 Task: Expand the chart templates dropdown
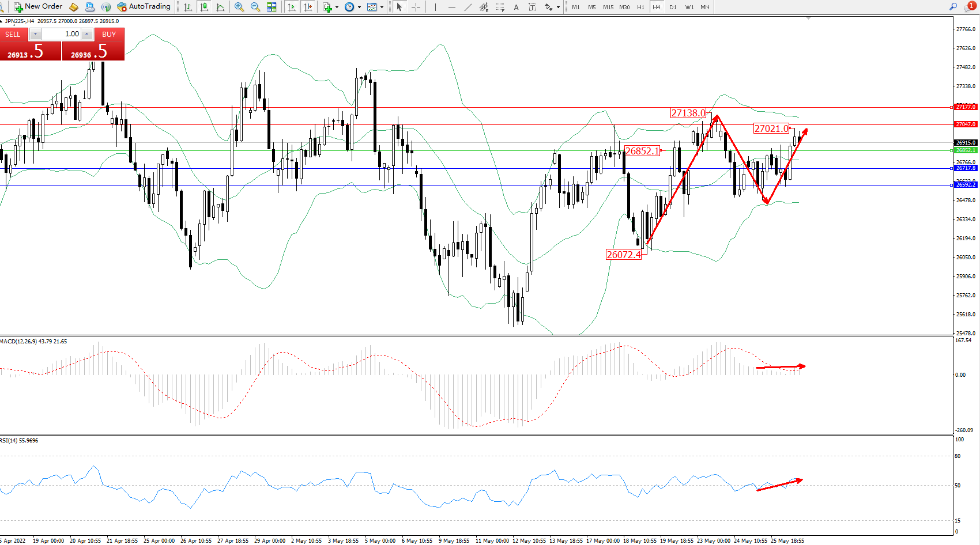(382, 7)
